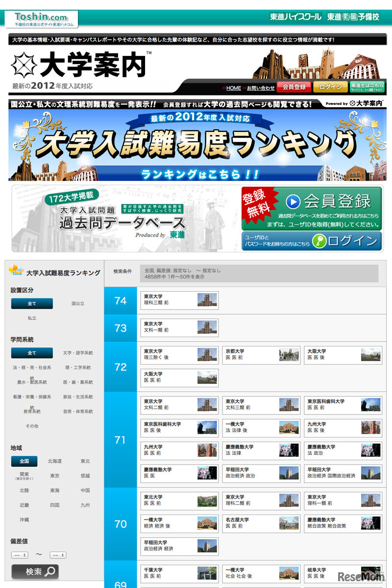This screenshot has width=392, height=588.
Task: Choose 看護・栄養・保健系 filter
Action: (32, 397)
